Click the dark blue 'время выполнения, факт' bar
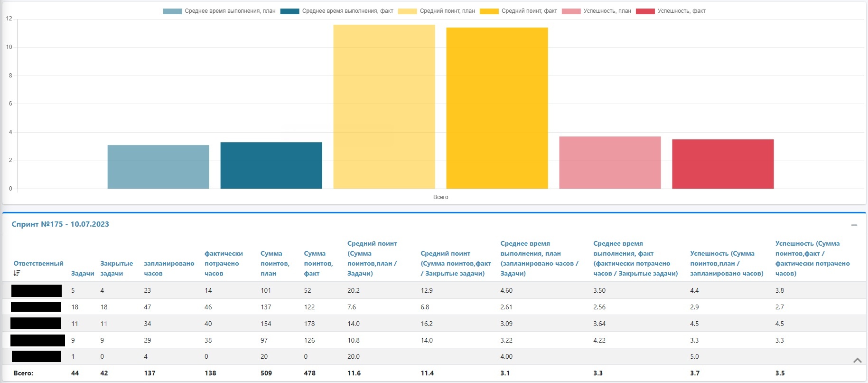Screen dimensions: 868x383 click(271, 165)
